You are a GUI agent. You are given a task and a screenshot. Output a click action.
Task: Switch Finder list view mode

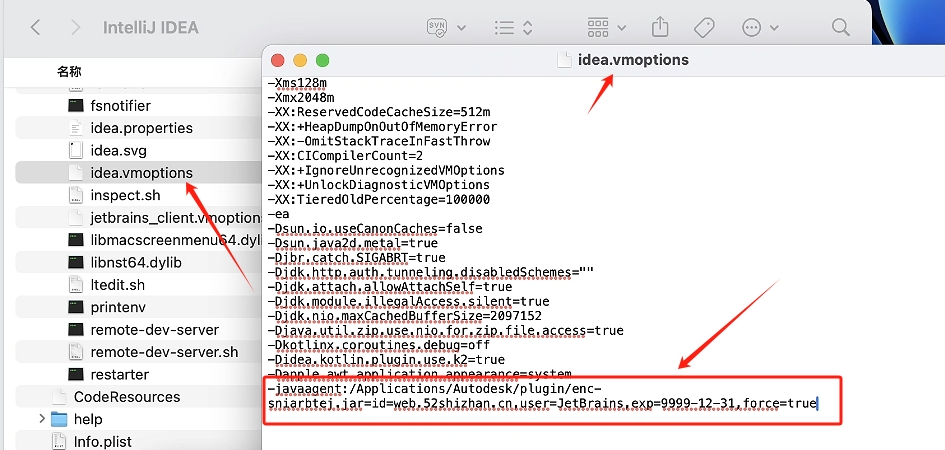point(504,27)
